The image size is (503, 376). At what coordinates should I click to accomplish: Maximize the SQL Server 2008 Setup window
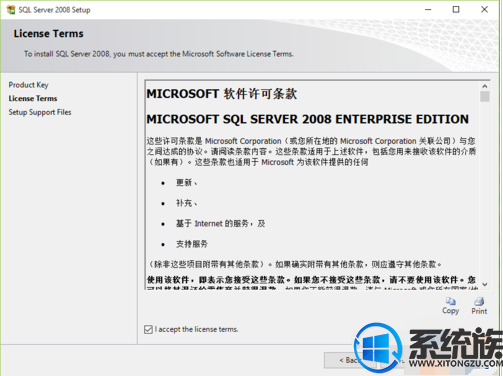tap(456, 9)
